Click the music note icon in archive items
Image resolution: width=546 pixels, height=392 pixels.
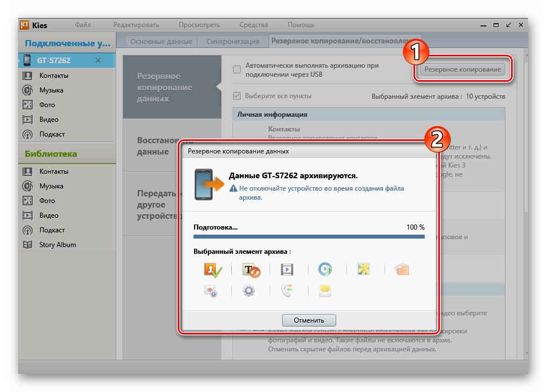(325, 270)
